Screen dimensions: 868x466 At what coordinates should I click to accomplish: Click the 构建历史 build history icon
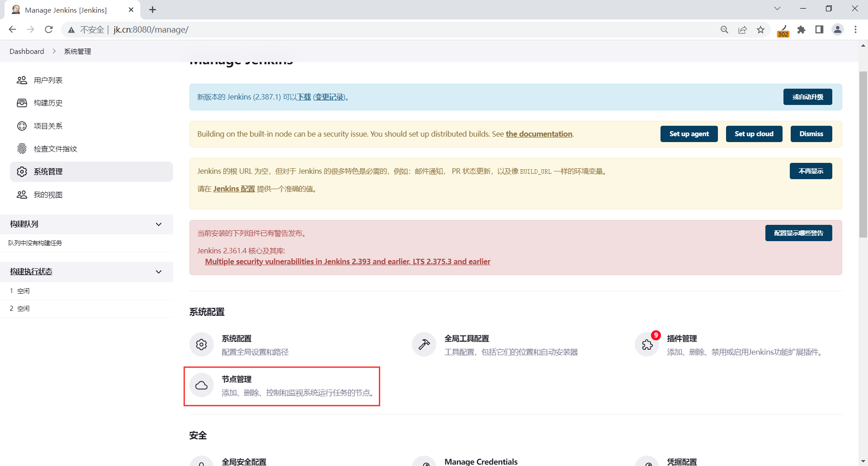point(22,103)
